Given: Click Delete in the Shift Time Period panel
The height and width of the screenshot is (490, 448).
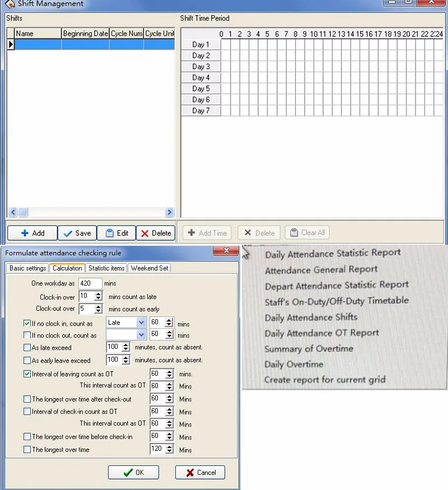Looking at the screenshot, I should tap(259, 233).
